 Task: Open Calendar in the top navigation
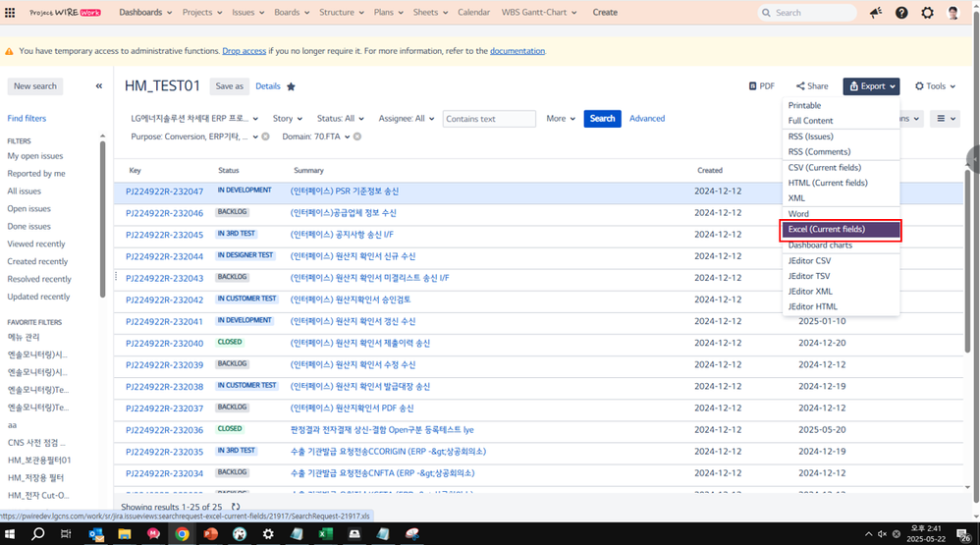pos(473,13)
